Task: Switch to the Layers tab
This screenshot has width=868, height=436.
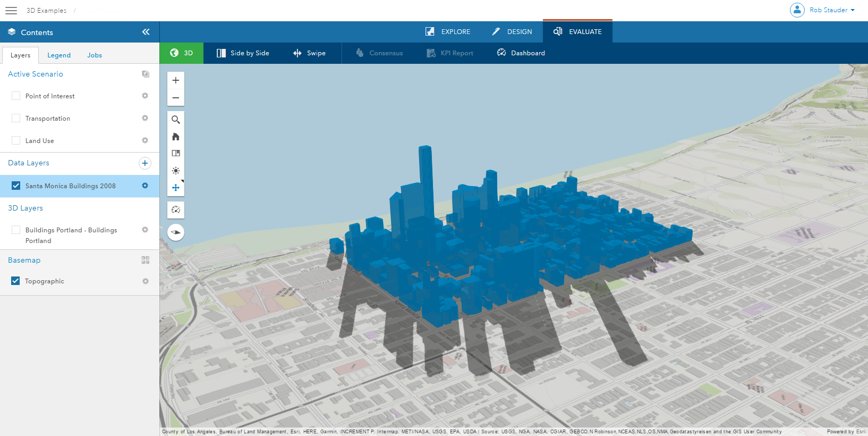Action: pyautogui.click(x=21, y=55)
